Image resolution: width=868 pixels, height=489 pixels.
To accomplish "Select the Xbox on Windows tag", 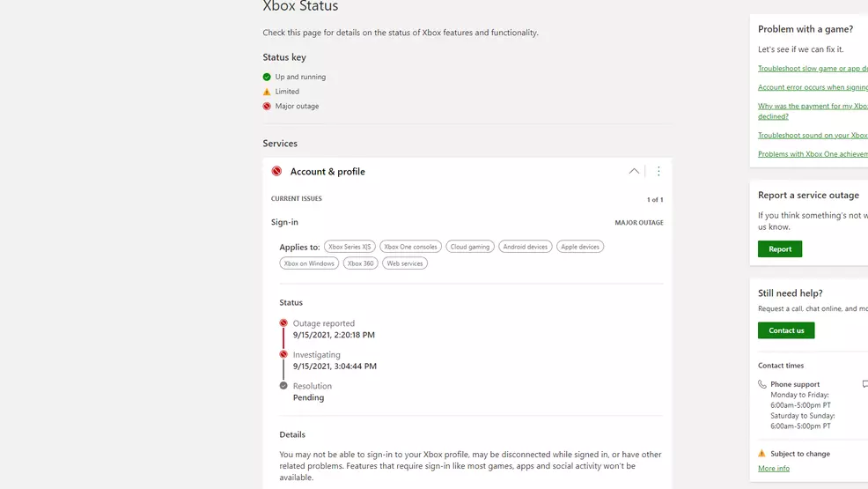I will tap(309, 263).
